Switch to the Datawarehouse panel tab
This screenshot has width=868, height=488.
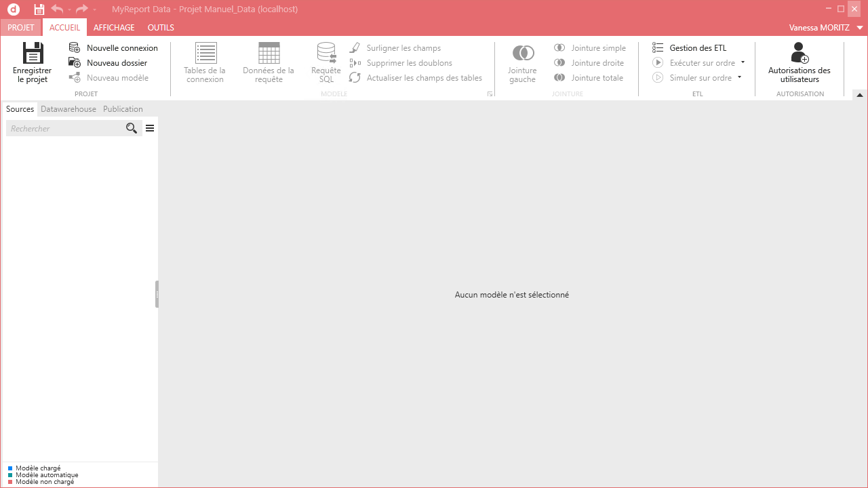click(68, 109)
